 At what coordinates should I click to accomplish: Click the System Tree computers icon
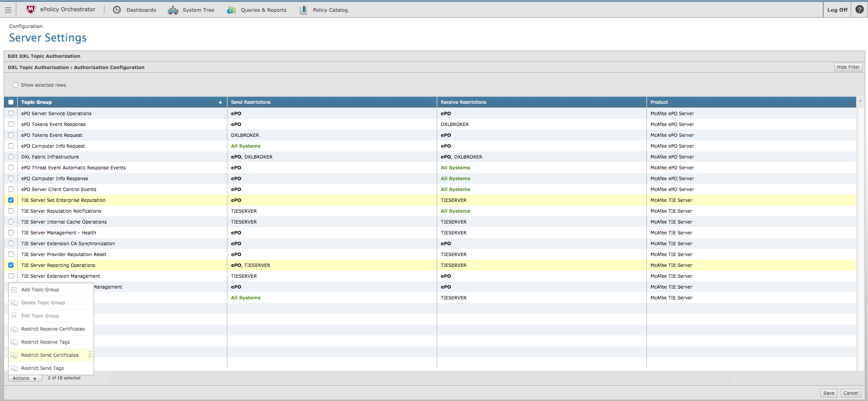173,10
